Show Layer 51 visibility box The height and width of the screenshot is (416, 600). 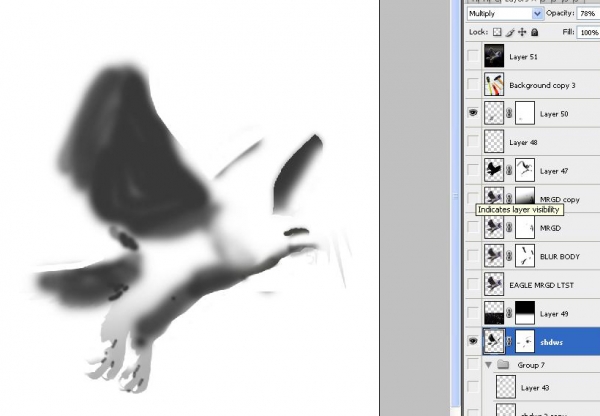click(473, 56)
